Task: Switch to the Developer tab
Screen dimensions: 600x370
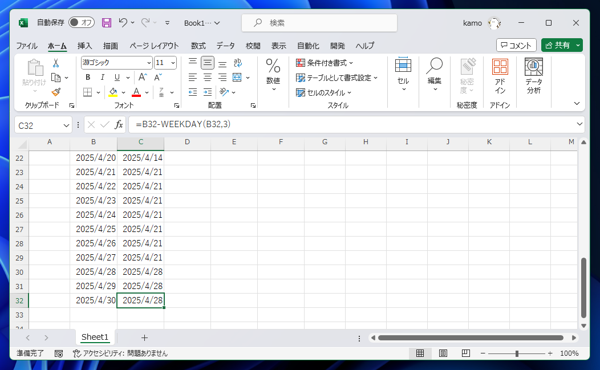Action: (338, 46)
